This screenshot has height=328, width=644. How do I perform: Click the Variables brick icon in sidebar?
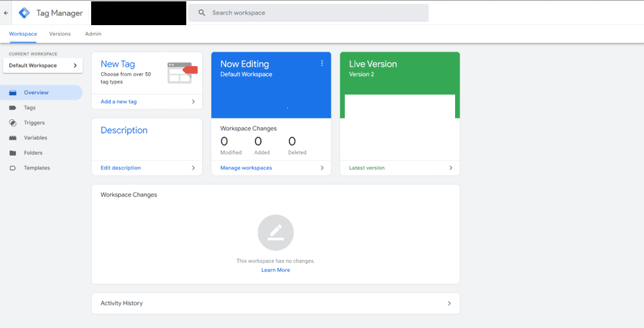pyautogui.click(x=13, y=138)
